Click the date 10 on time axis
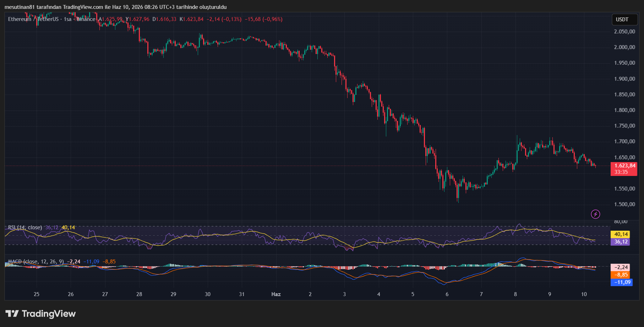644x327 pixels. coord(584,294)
